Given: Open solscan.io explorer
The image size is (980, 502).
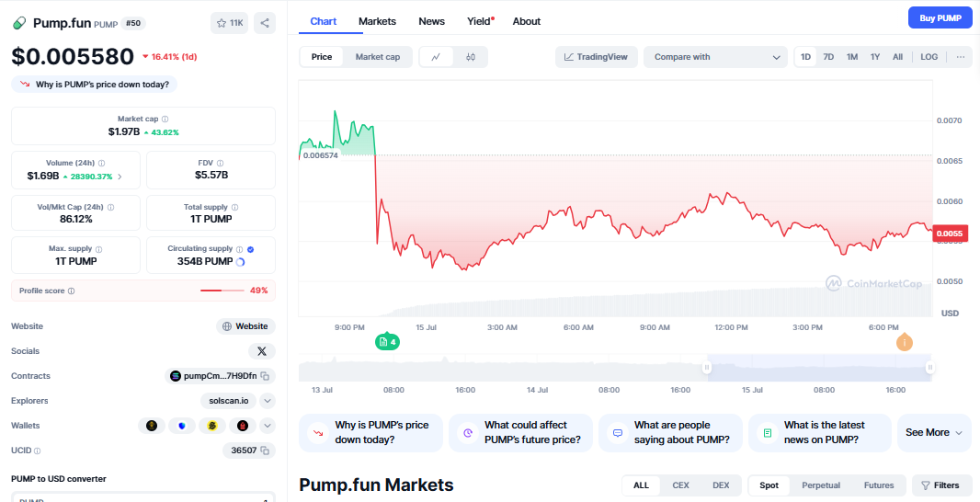Looking at the screenshot, I should point(229,401).
